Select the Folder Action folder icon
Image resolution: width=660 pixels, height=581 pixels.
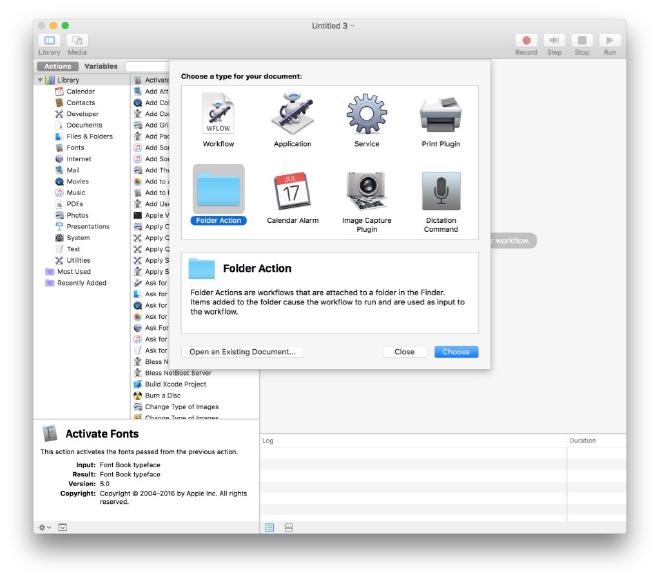[x=218, y=189]
